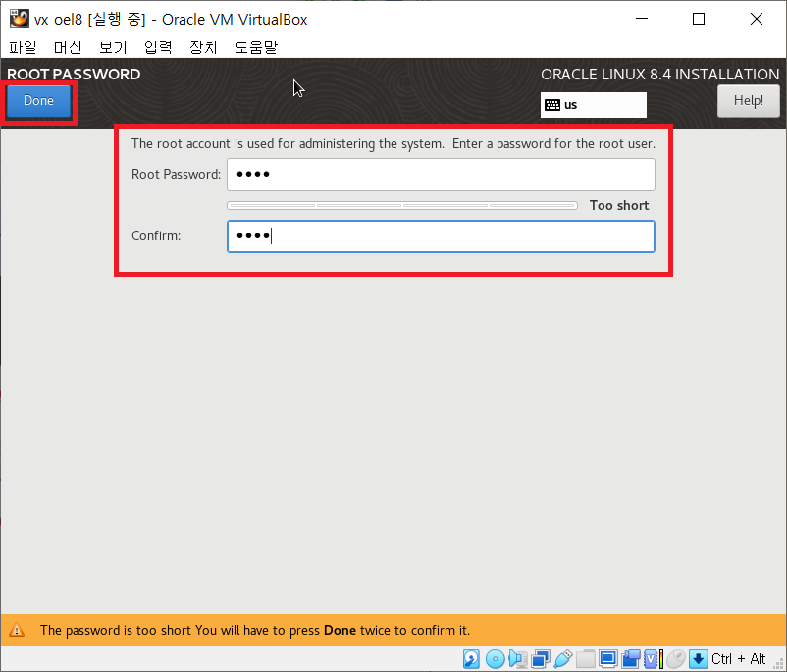Image resolution: width=787 pixels, height=672 pixels.
Task: Click the password too short warning message
Action: pos(255,631)
